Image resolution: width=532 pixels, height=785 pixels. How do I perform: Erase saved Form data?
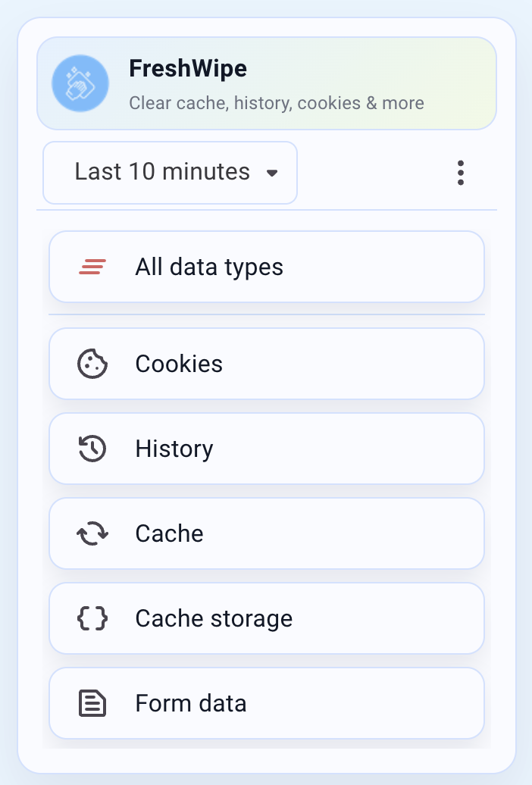[x=266, y=703]
